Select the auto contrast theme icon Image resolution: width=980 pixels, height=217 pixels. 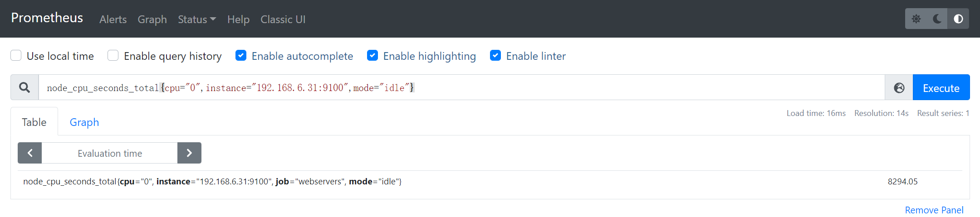[x=958, y=19]
